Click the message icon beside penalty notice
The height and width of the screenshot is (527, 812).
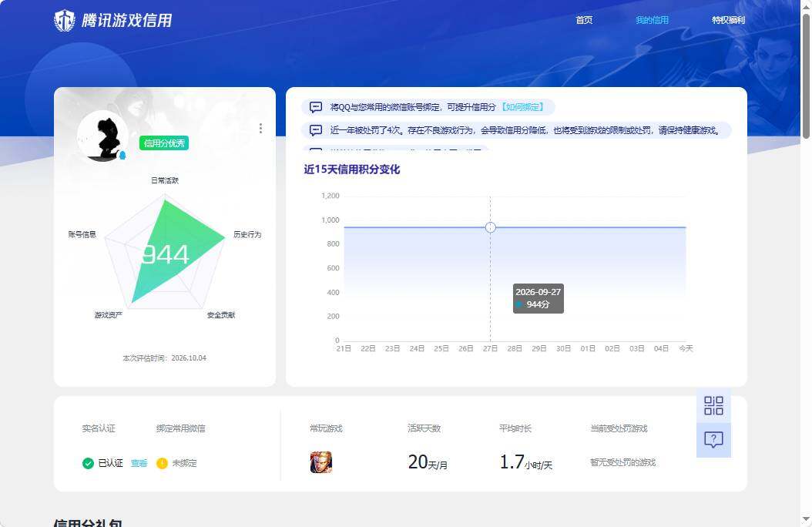click(316, 130)
